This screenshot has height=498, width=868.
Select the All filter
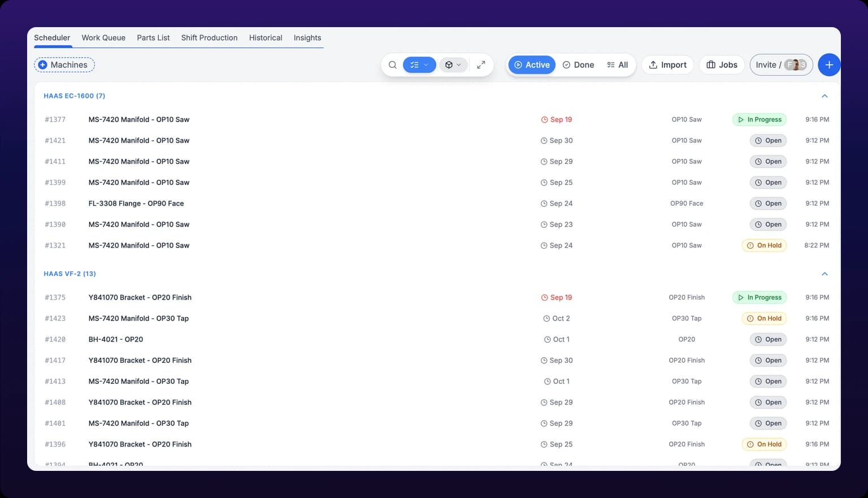point(617,65)
